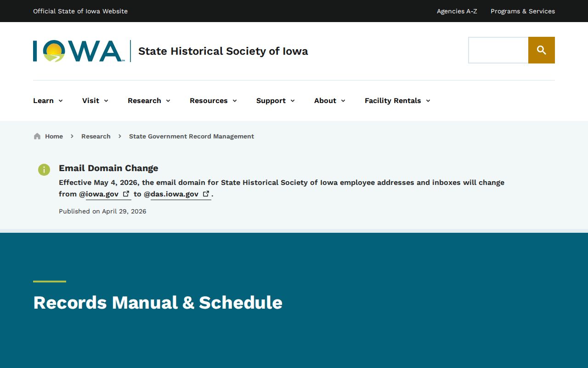
Task: Expand the Research navigation menu
Action: click(149, 101)
